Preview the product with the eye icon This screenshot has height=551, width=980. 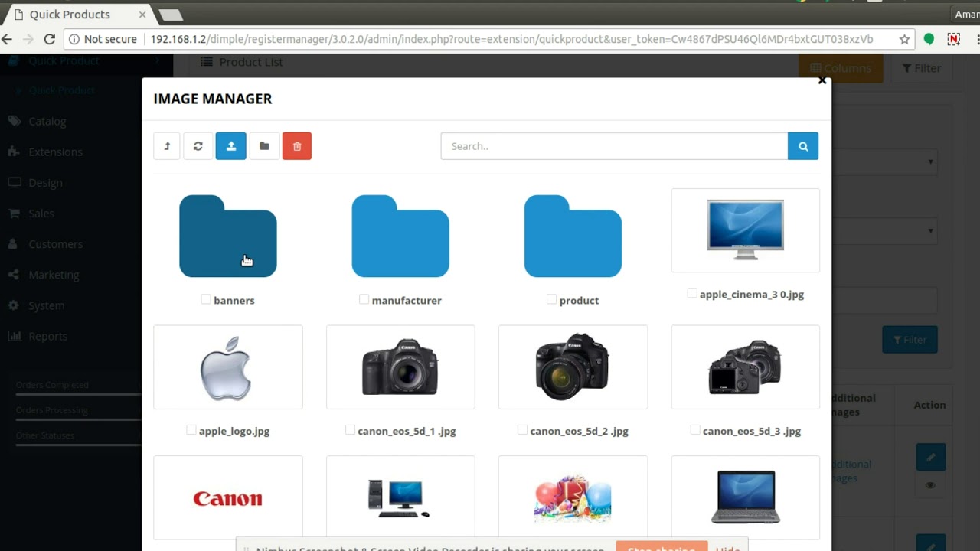point(930,484)
